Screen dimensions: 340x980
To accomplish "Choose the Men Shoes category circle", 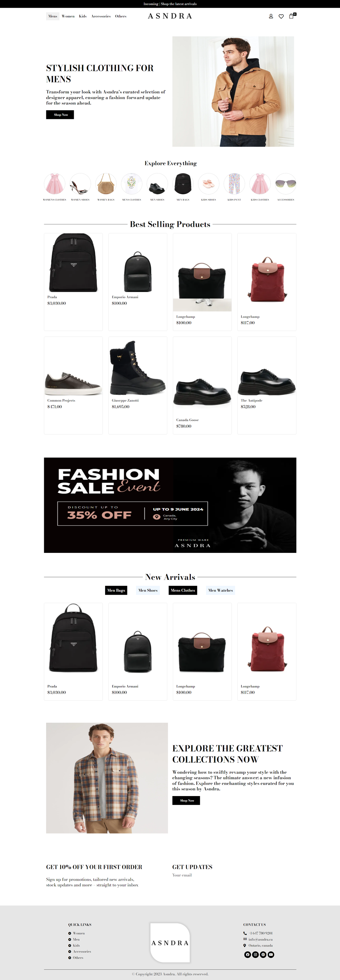I will point(157,184).
